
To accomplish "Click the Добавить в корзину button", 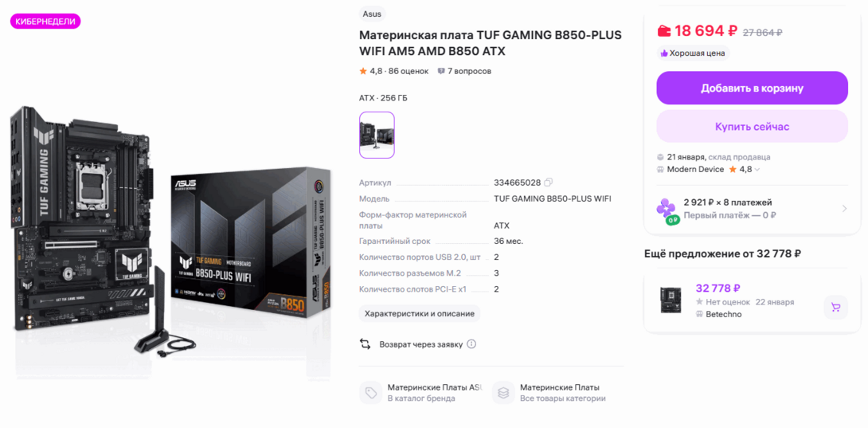I will click(752, 88).
